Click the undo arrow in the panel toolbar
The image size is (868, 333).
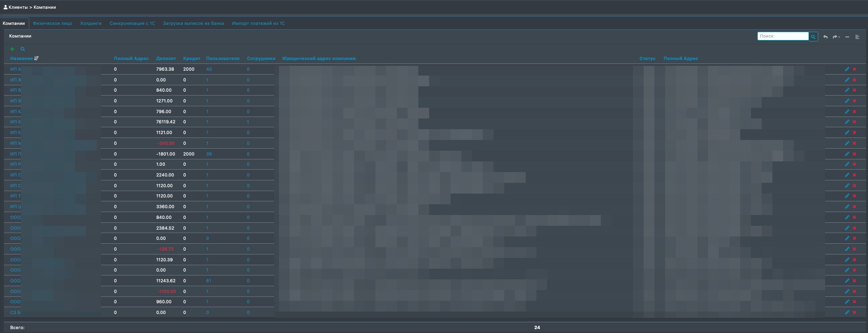[x=825, y=37]
